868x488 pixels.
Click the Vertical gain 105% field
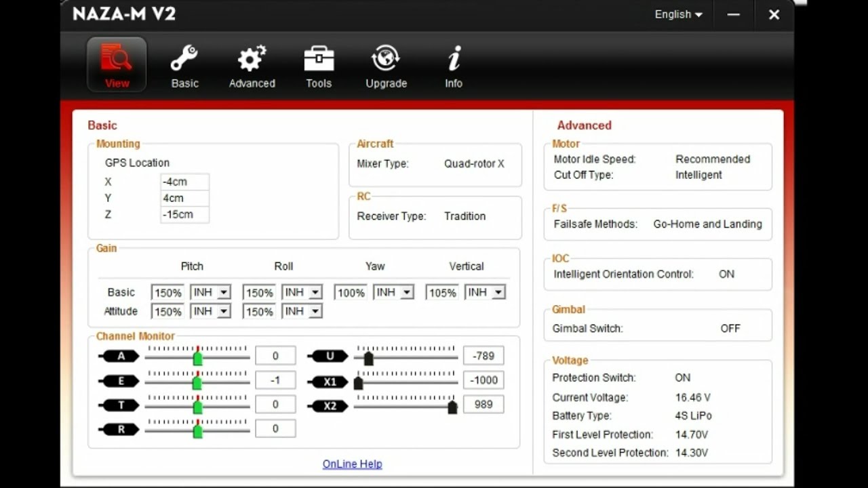[x=442, y=293]
